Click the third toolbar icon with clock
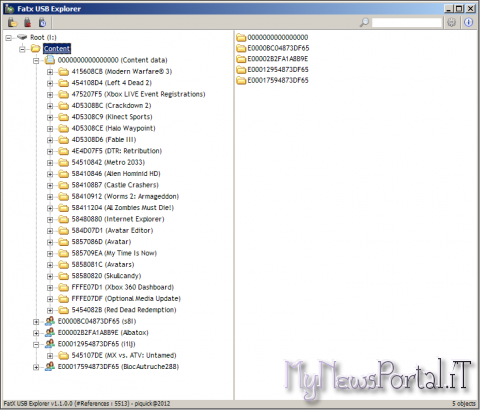 point(42,23)
